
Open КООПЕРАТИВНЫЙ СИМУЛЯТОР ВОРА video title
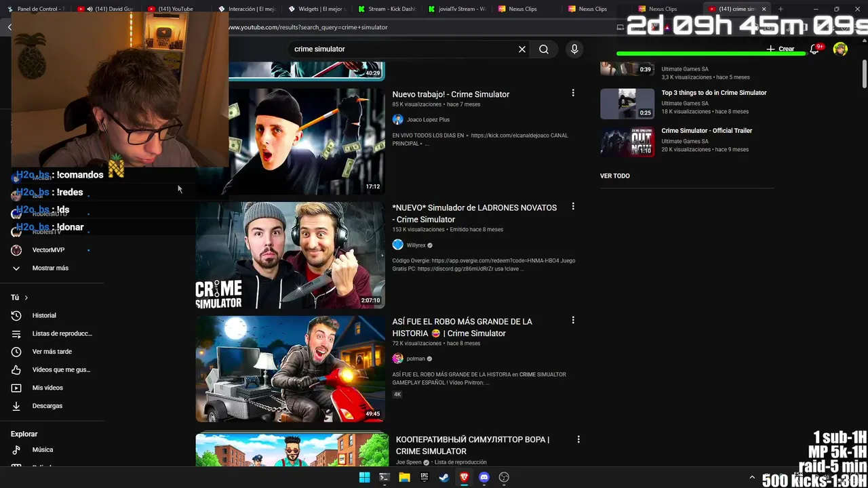(473, 445)
